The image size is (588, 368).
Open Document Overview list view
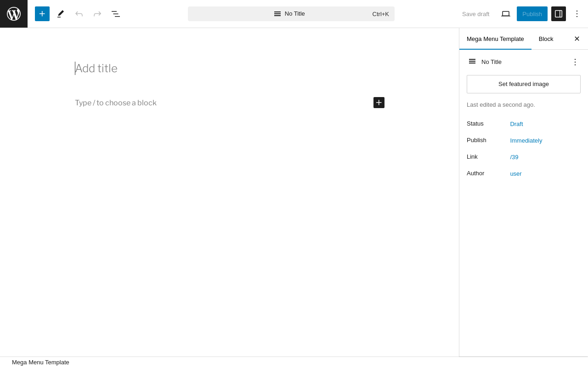click(x=116, y=14)
